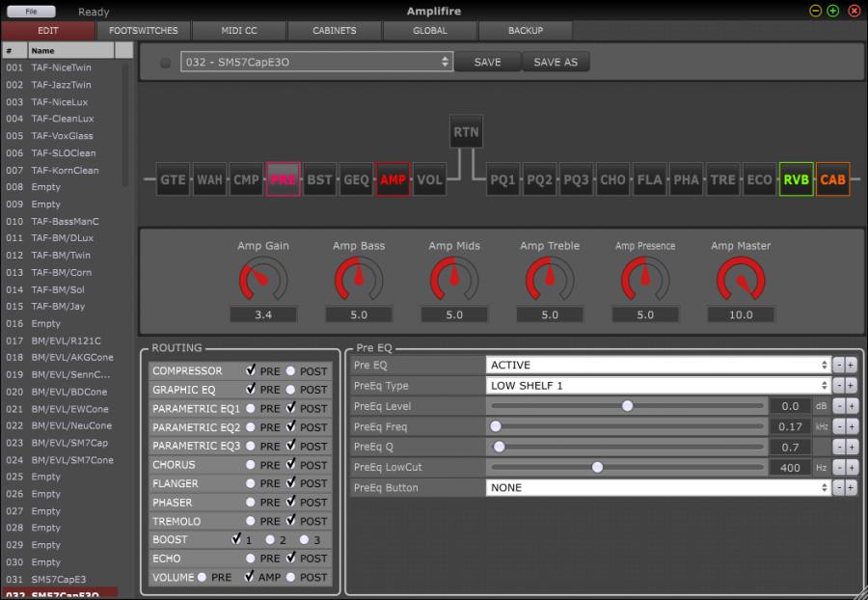Select the PHA phaser block
The image size is (868, 600).
[x=687, y=179]
